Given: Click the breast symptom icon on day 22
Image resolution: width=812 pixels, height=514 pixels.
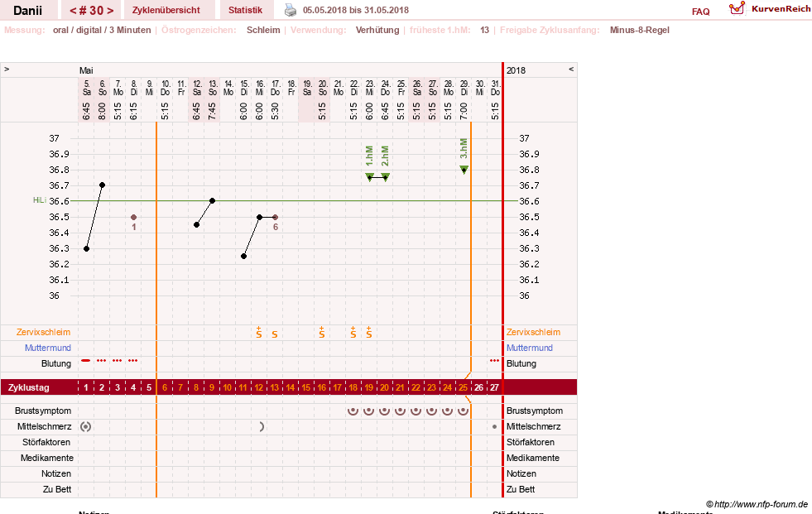Looking at the screenshot, I should [416, 411].
